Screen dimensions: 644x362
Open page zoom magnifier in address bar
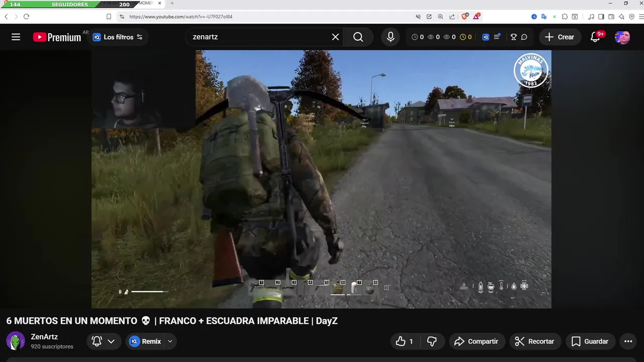coord(441,17)
